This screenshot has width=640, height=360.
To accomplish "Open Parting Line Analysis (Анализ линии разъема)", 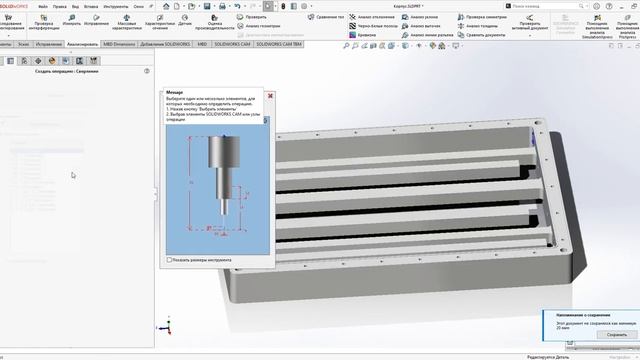I will click(428, 35).
